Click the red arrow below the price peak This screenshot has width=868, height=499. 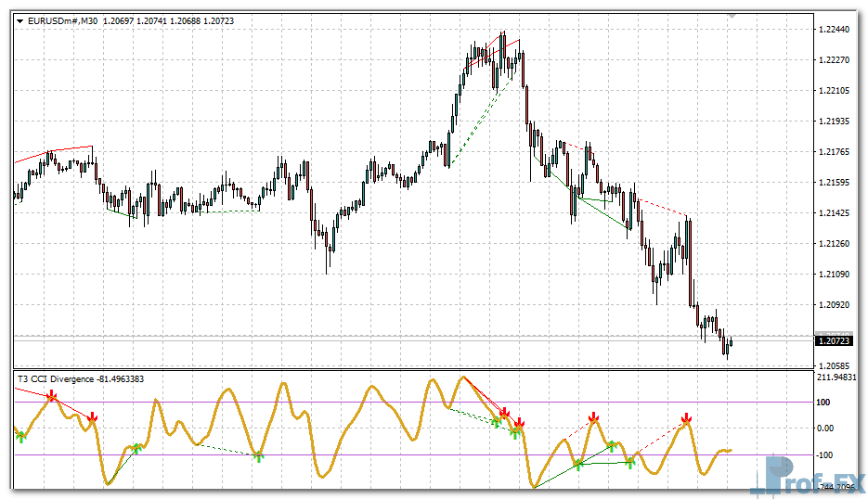504,413
